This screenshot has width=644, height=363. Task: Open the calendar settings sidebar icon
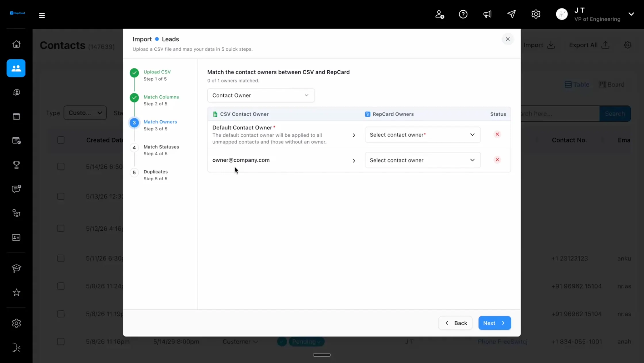pos(16,141)
